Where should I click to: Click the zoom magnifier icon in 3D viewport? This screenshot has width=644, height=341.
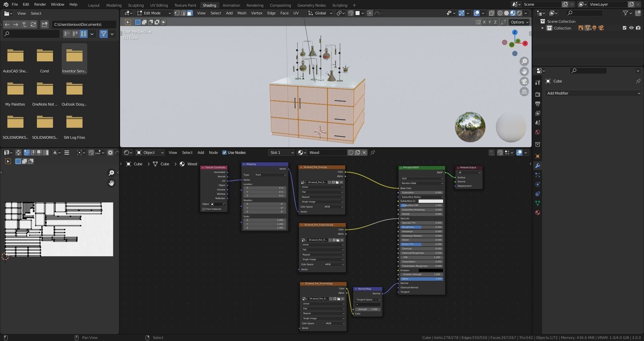(524, 61)
